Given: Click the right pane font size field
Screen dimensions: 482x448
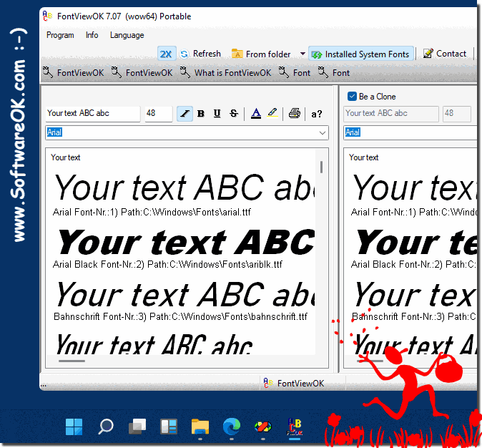Looking at the screenshot, I should [x=457, y=114].
